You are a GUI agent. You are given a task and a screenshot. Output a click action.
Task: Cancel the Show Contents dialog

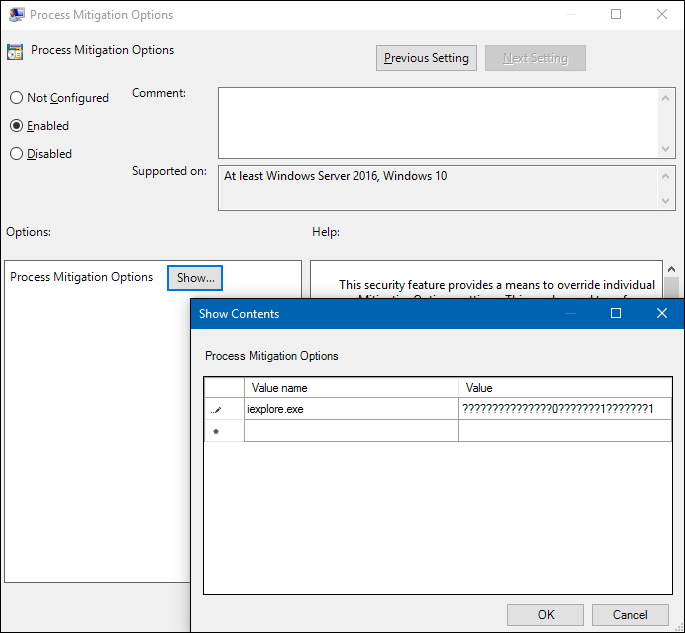(x=630, y=615)
